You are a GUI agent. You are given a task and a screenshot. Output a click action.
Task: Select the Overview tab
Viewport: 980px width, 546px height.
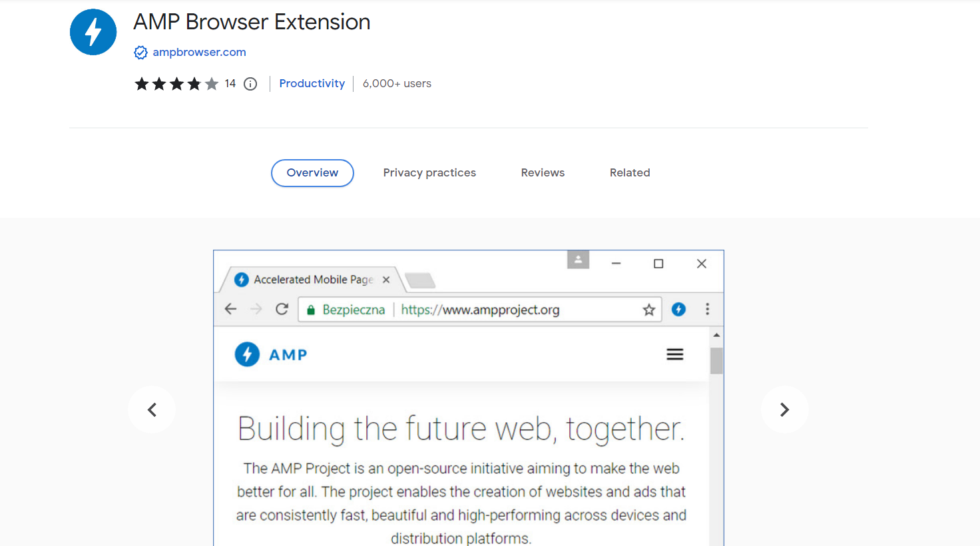pyautogui.click(x=312, y=173)
